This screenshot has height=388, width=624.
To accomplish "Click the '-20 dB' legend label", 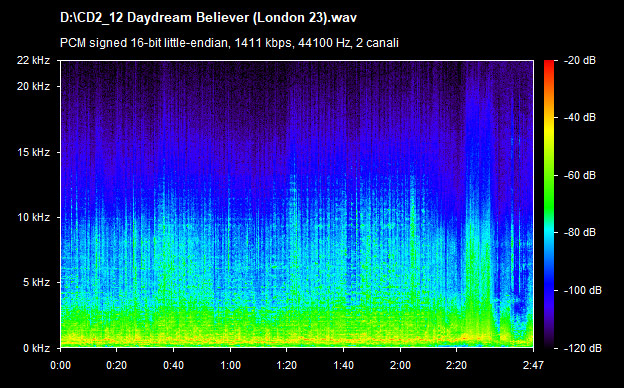I will click(x=579, y=60).
